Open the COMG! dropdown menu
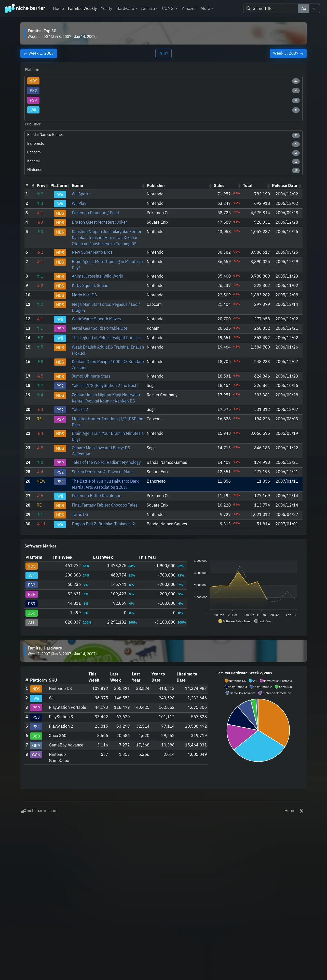Viewport: 327px width, 980px height. tap(170, 8)
